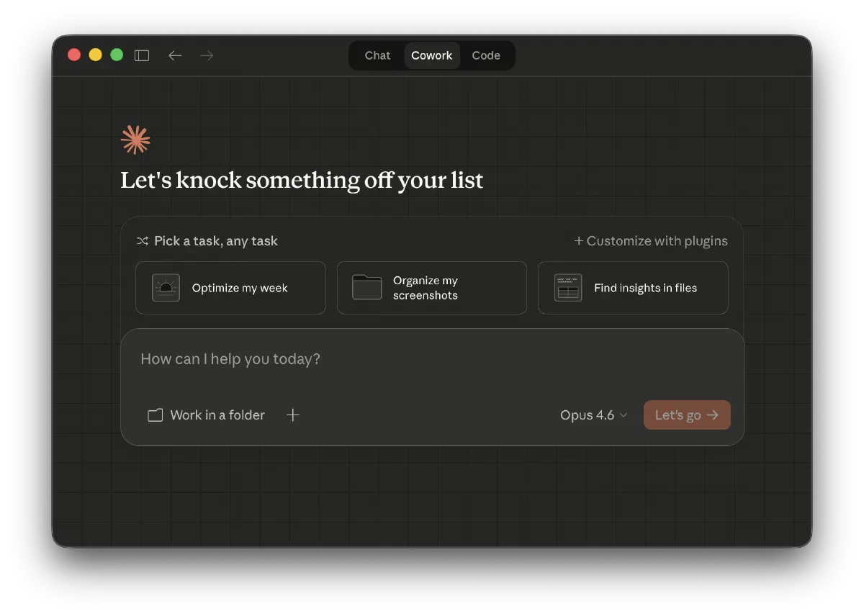
Task: Click the sunrise icon for Optimize my week
Action: point(166,288)
